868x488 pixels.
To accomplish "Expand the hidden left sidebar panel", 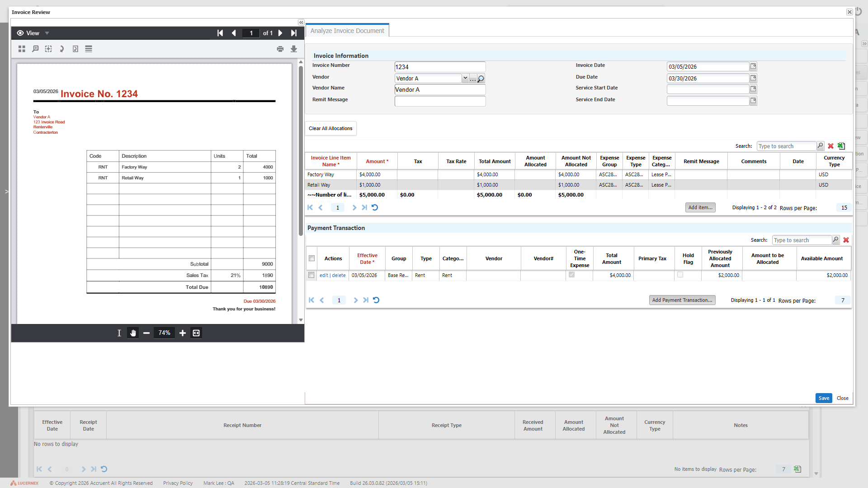I will [6, 192].
